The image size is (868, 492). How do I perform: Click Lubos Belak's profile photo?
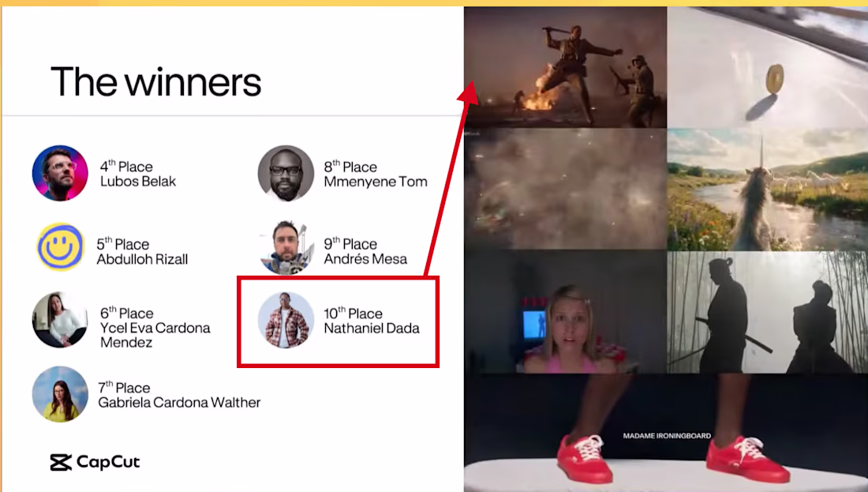[x=60, y=173]
